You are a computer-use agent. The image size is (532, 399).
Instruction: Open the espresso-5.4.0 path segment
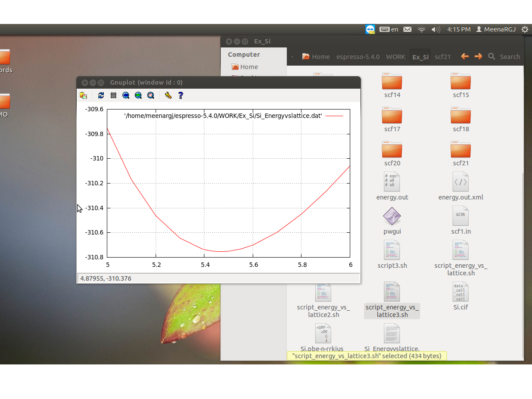pyautogui.click(x=358, y=57)
